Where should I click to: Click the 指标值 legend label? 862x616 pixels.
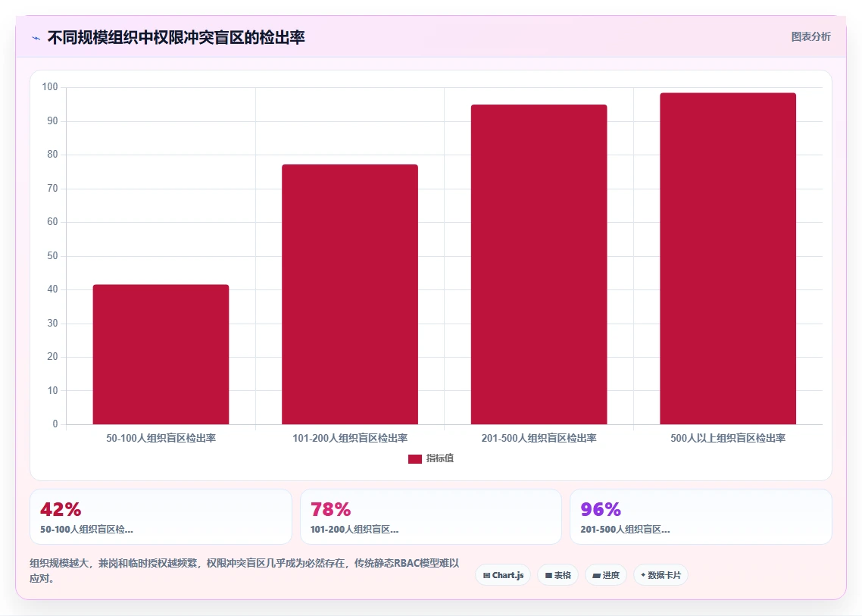point(440,458)
